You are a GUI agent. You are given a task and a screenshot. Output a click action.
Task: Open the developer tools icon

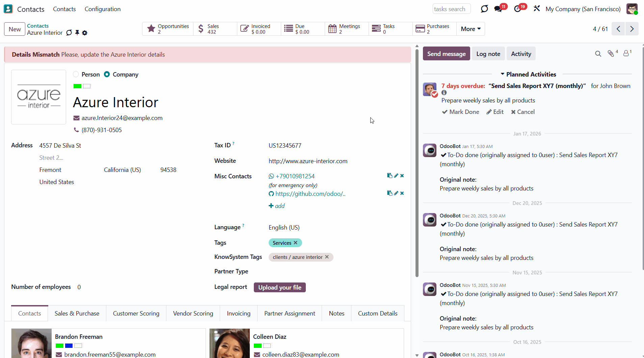click(537, 9)
